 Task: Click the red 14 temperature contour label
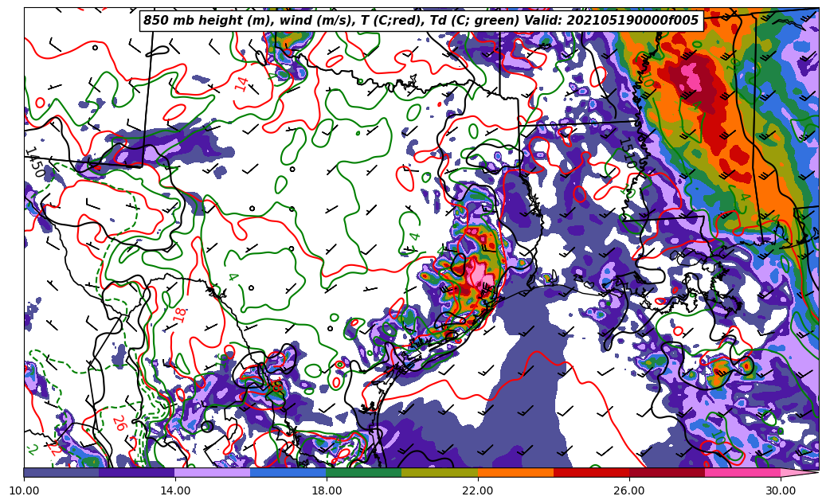coord(241,84)
